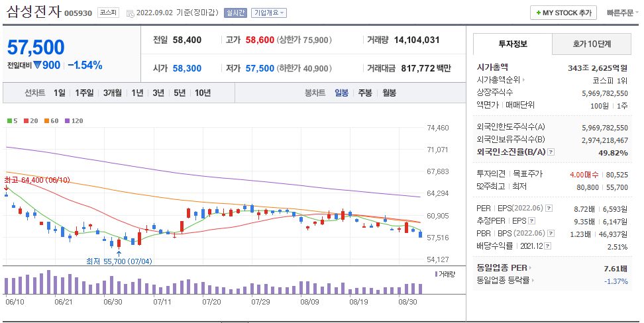Click the 최저 55,700 (07/04) chart label
Image resolution: width=644 pixels, height=323 pixels.
point(119,261)
